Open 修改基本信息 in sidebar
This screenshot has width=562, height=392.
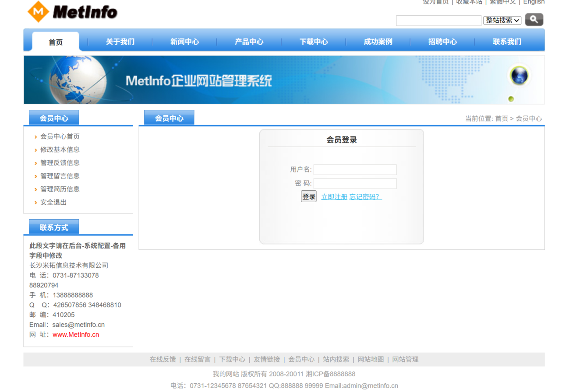[x=60, y=150]
